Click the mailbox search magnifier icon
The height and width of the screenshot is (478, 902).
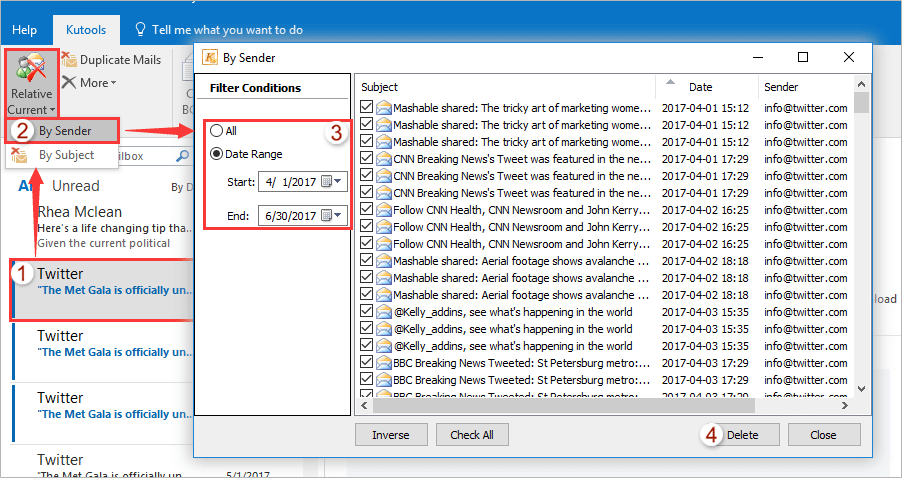(x=182, y=156)
